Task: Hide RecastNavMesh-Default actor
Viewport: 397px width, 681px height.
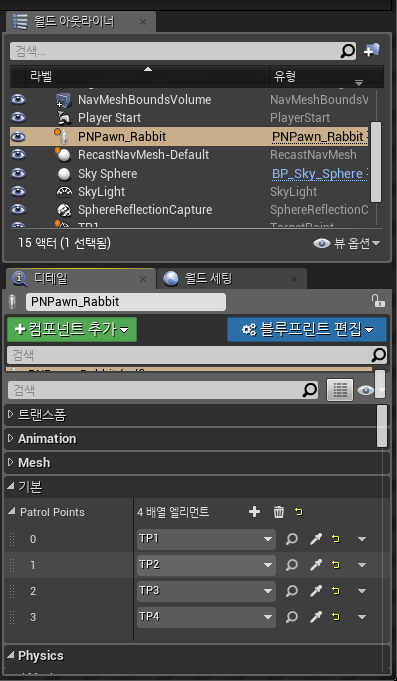Action: (18, 155)
